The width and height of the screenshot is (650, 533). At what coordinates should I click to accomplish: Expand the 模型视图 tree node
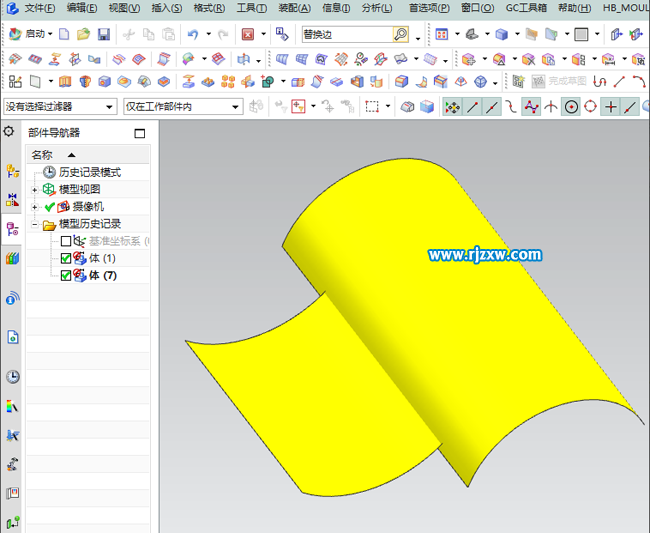tap(35, 190)
